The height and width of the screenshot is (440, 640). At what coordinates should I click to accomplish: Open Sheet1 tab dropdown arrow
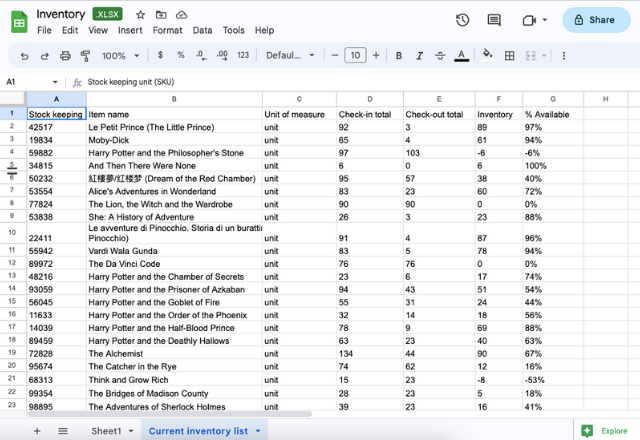point(131,431)
